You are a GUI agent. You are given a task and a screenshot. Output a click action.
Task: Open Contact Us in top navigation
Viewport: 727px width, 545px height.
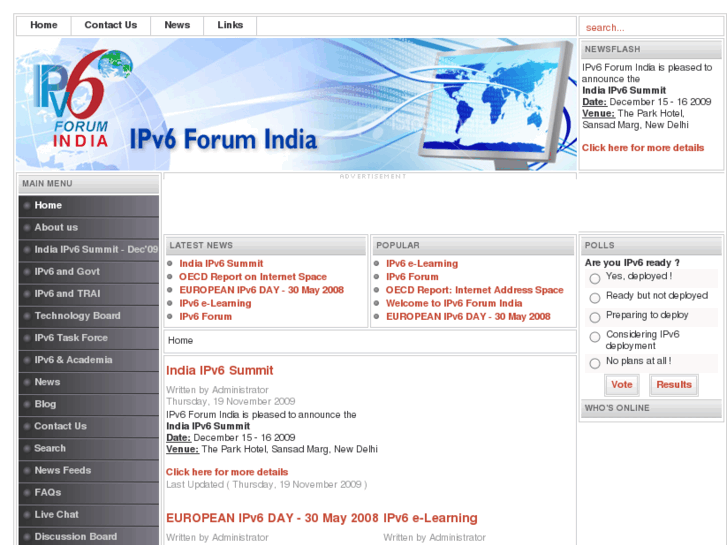click(110, 26)
